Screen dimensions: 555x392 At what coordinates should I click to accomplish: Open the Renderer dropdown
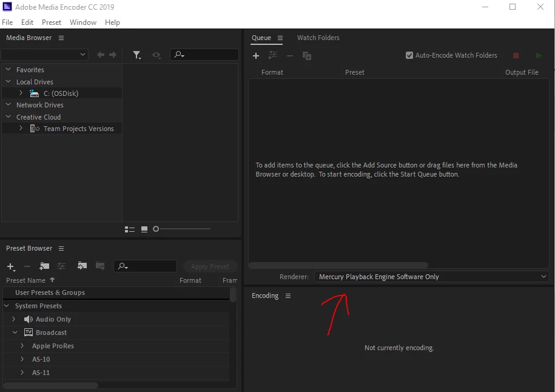point(431,277)
